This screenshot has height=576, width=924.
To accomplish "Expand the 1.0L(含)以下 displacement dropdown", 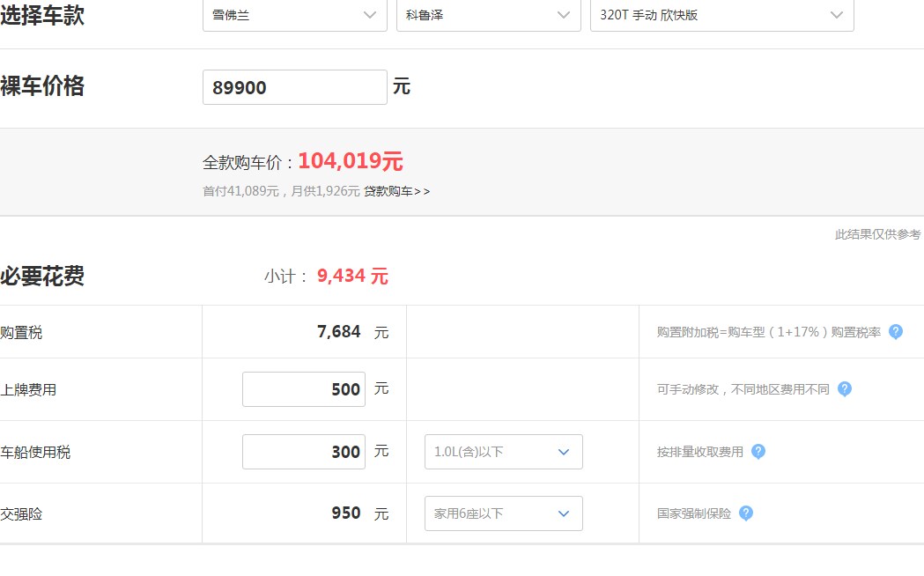I will tap(503, 452).
